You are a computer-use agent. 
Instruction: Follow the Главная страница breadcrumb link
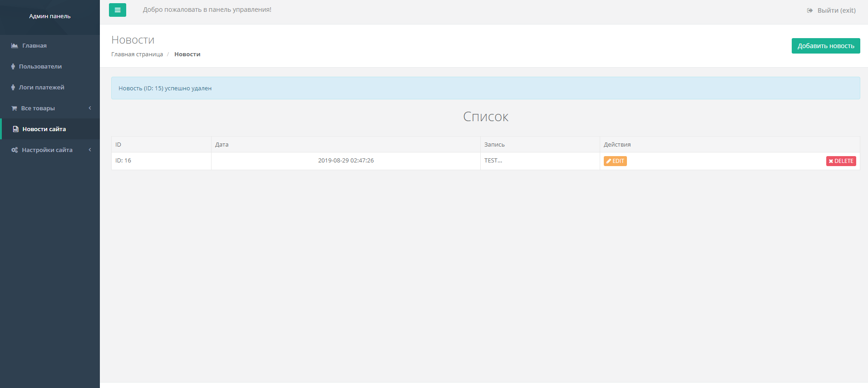coord(137,54)
